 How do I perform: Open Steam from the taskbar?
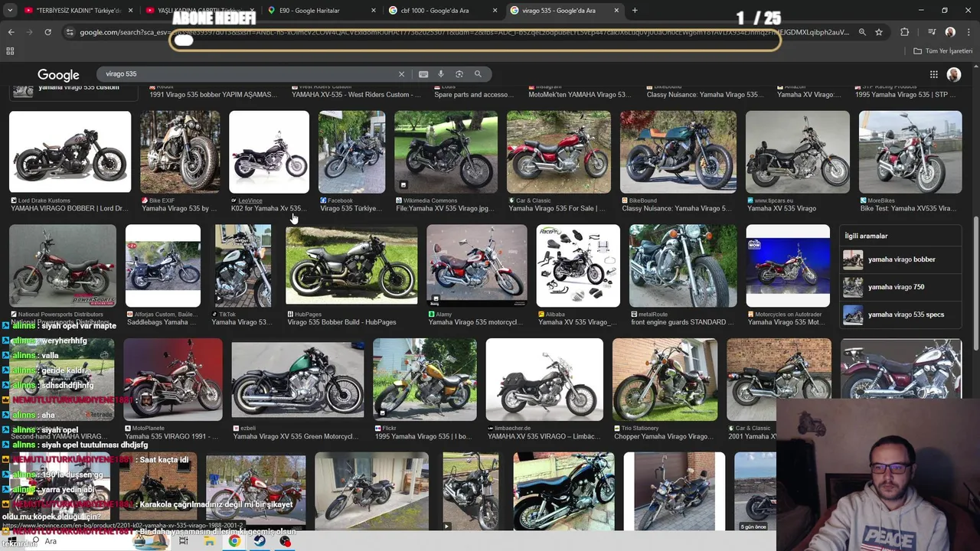(x=260, y=541)
